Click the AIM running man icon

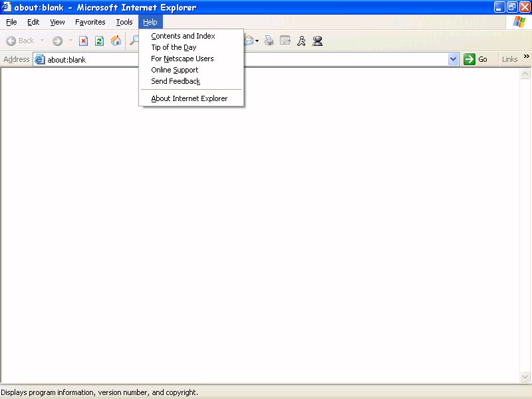tap(301, 41)
